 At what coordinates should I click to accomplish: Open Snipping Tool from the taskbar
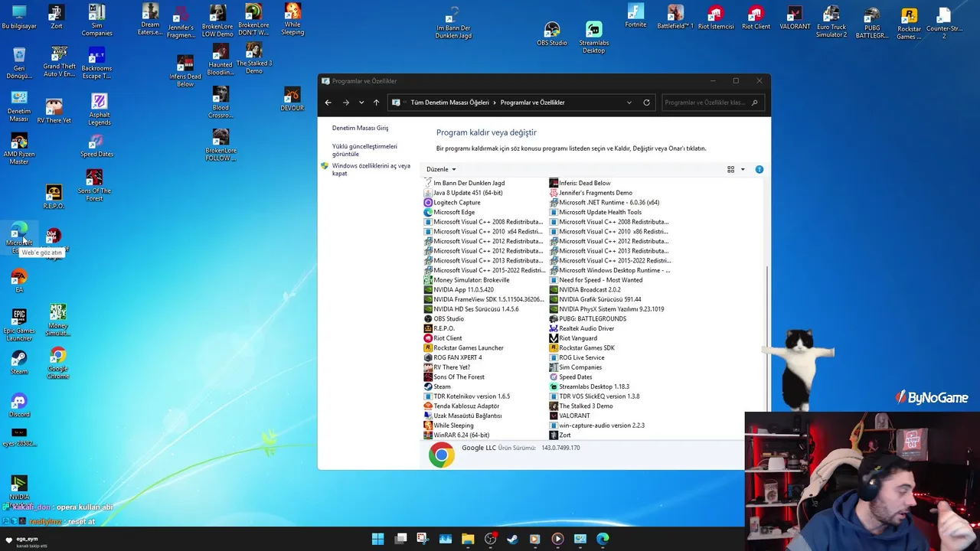click(x=423, y=539)
